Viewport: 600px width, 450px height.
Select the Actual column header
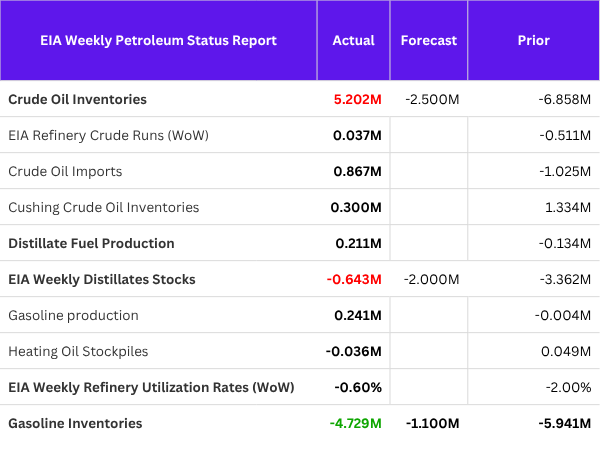coord(354,41)
